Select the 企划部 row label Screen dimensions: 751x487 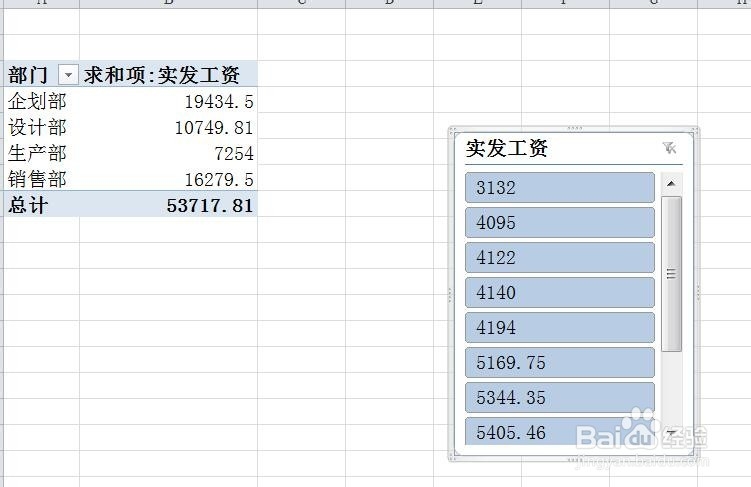click(41, 100)
